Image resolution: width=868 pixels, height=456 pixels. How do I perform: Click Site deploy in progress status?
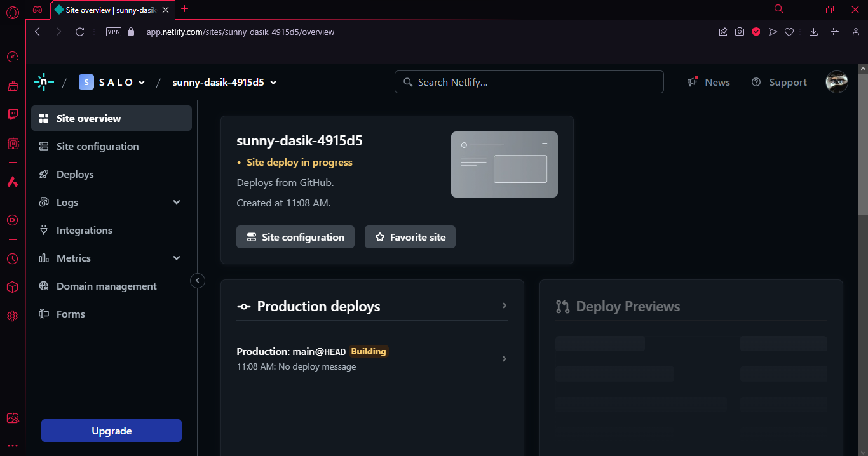click(299, 163)
